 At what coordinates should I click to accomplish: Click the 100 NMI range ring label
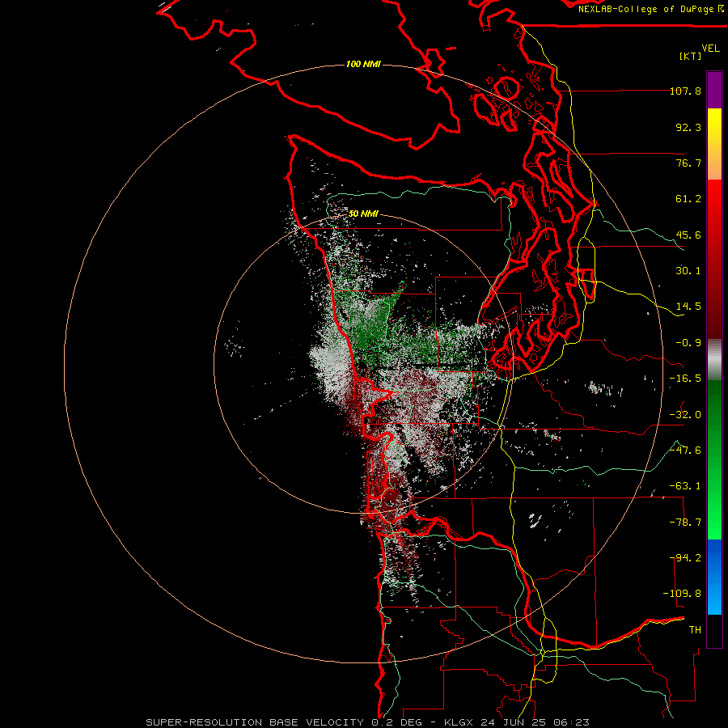tap(363, 64)
